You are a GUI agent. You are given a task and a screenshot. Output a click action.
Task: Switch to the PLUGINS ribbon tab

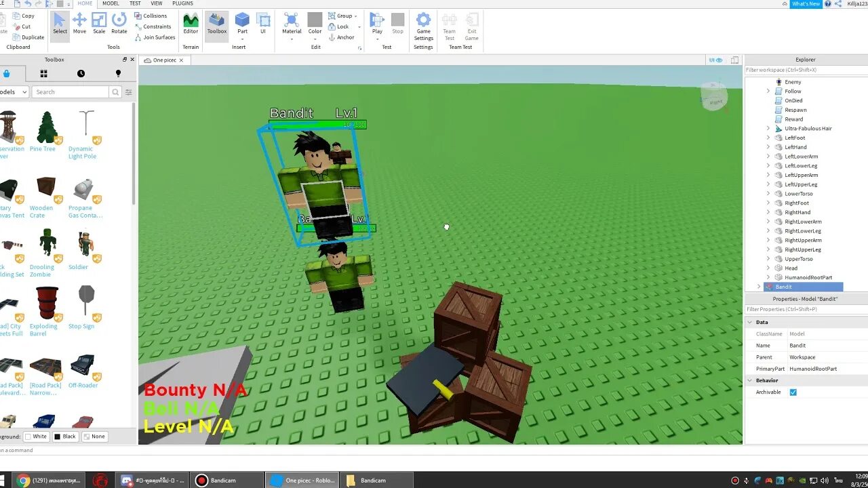click(x=182, y=3)
